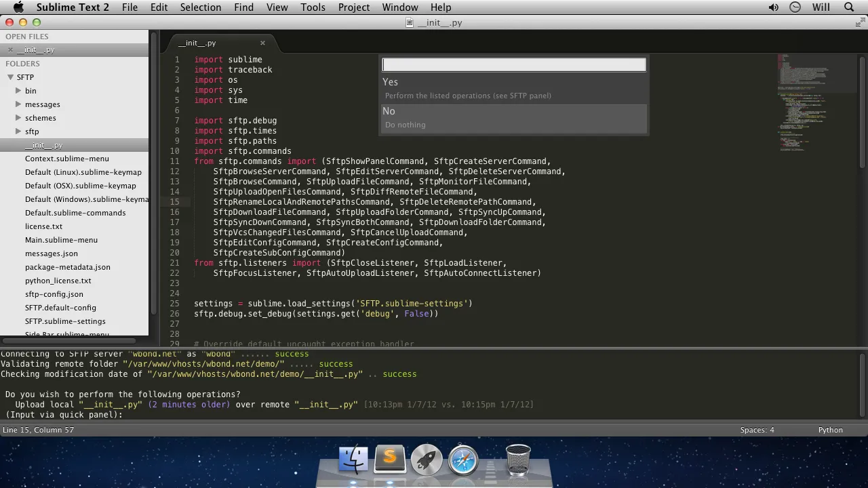Open the File menu
Image resolution: width=868 pixels, height=488 pixels.
pyautogui.click(x=130, y=7)
